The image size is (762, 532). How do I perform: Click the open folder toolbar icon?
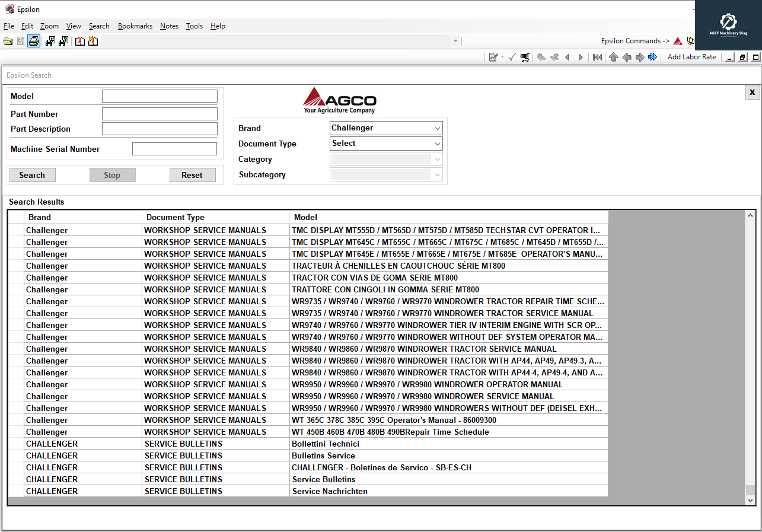click(x=8, y=41)
